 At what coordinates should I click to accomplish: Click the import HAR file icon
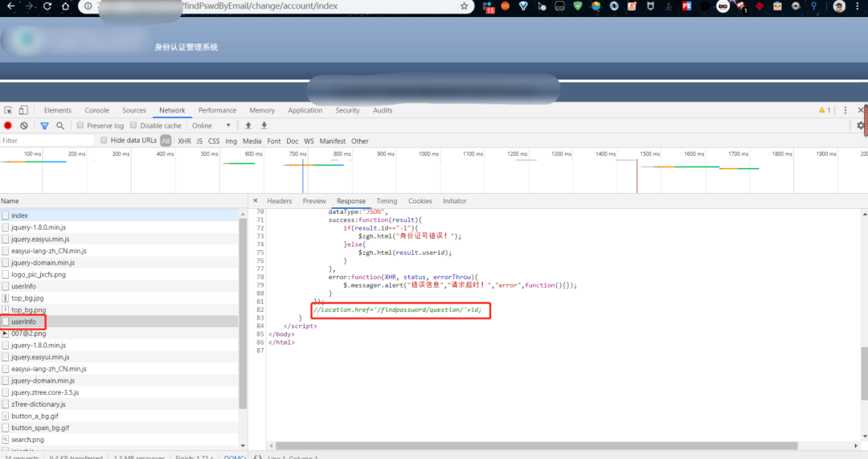pyautogui.click(x=248, y=125)
